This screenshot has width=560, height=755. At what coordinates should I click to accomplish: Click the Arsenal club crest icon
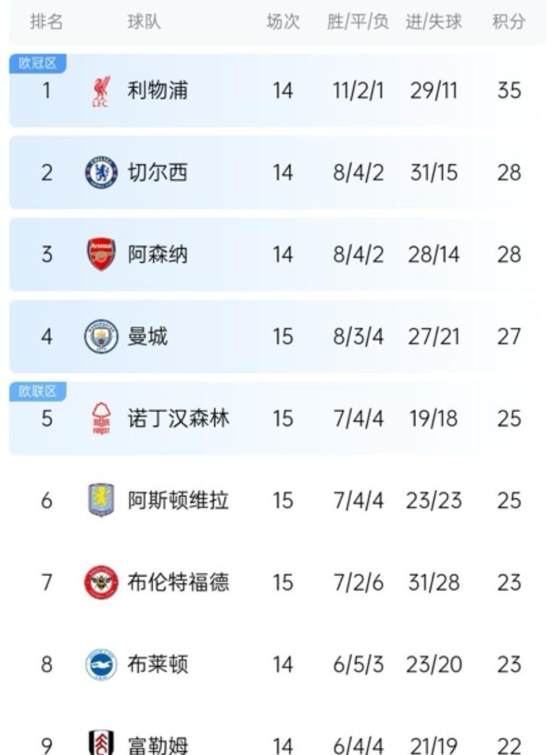click(x=101, y=254)
